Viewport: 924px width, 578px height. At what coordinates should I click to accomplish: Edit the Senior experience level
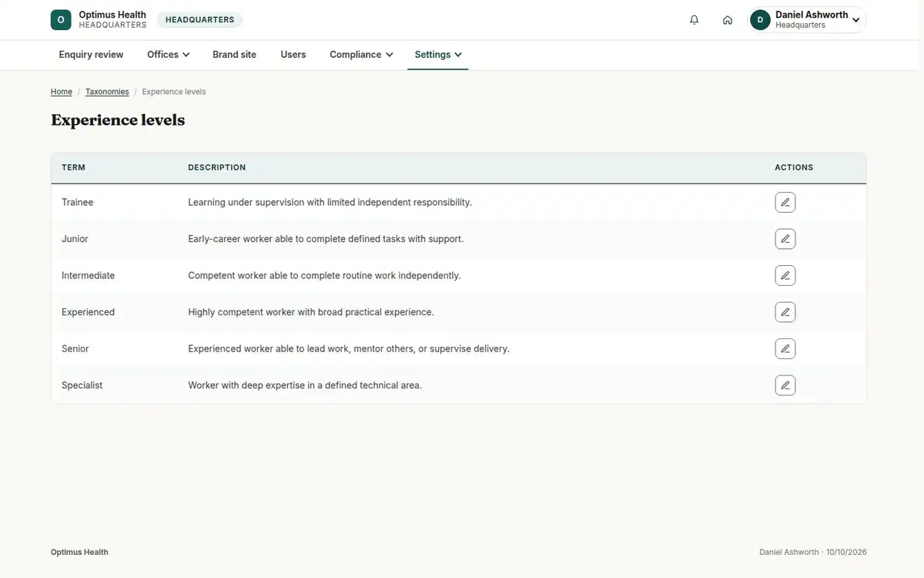[x=785, y=349]
